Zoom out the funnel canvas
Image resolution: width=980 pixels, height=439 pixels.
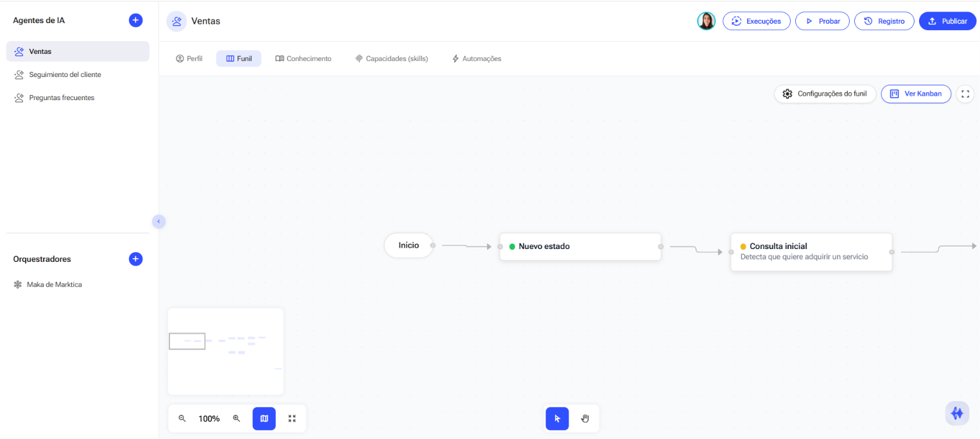[182, 418]
